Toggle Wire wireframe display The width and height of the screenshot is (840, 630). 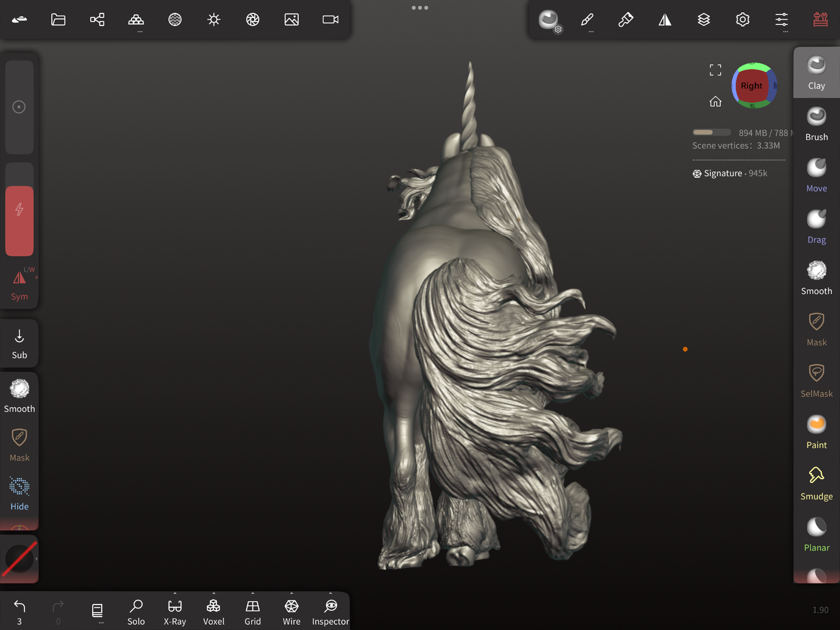[x=291, y=612]
